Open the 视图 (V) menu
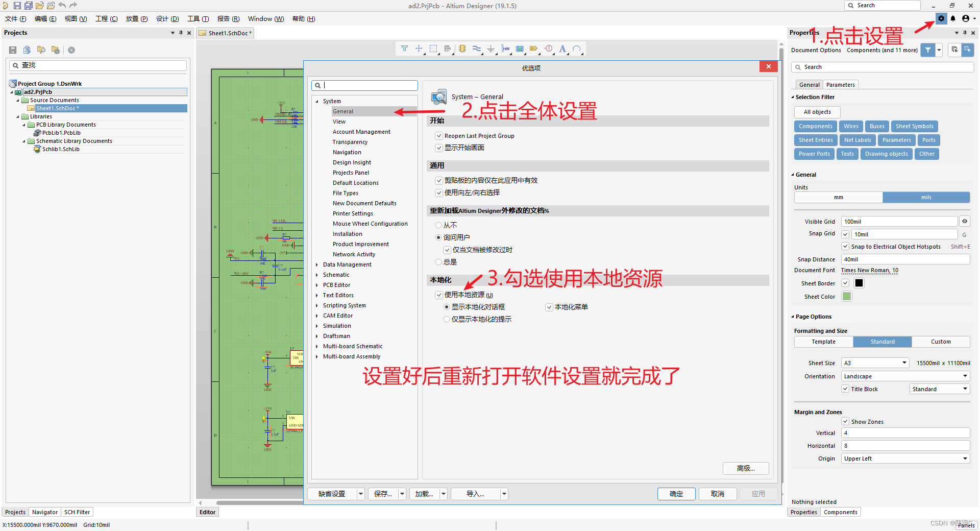Screen dimensions: 980x531 click(x=75, y=18)
